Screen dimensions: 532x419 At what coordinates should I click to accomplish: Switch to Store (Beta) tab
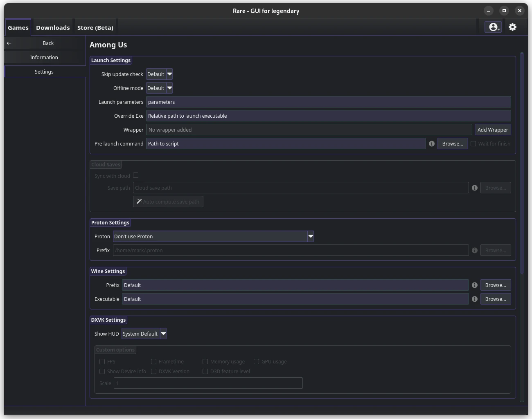(95, 27)
